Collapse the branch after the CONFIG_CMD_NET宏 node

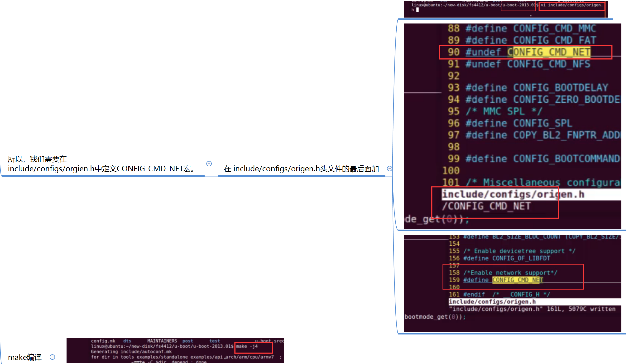point(209,163)
